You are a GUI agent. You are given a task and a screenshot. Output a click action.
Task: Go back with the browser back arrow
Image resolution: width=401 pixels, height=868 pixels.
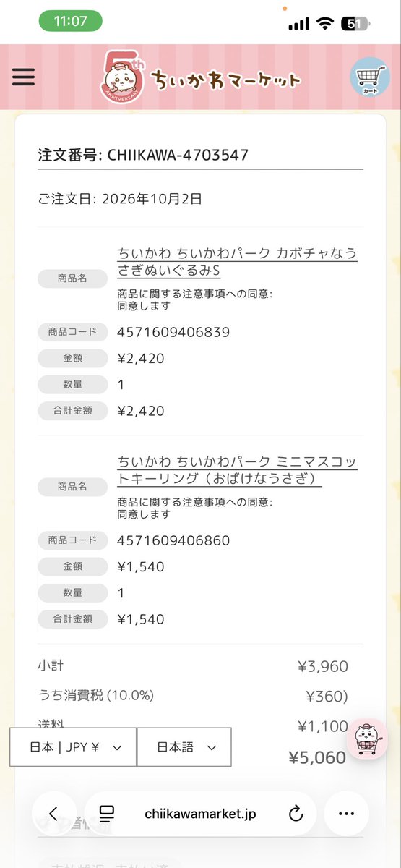[x=53, y=813]
